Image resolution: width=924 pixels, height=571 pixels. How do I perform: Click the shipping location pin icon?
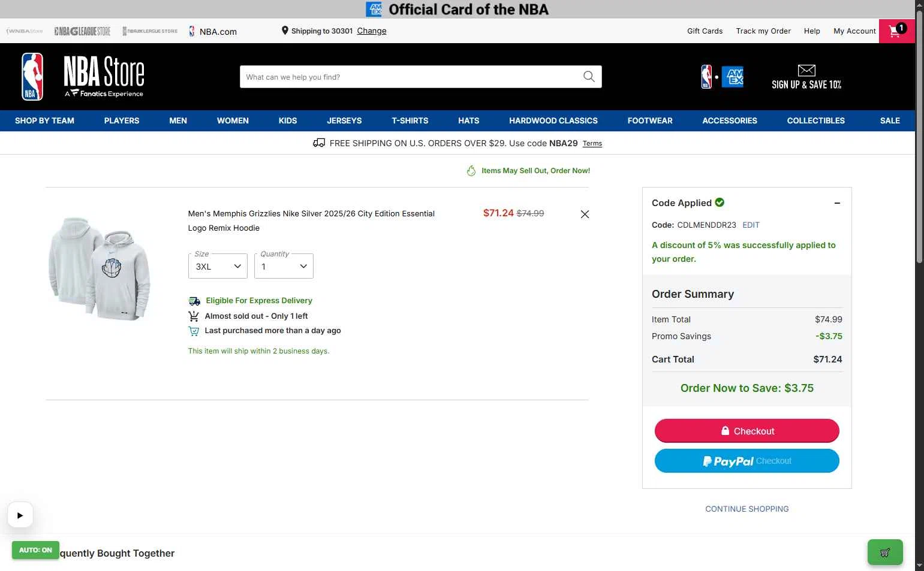click(x=285, y=31)
